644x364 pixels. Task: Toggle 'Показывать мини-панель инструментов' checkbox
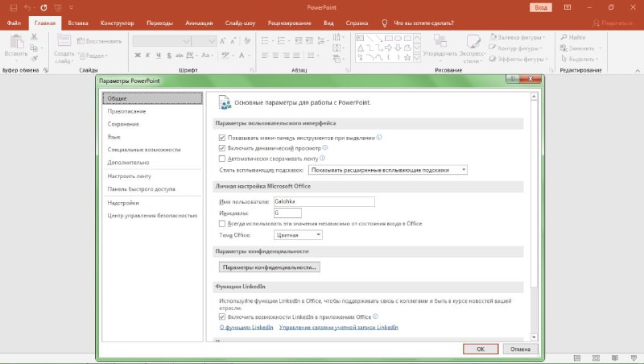(x=222, y=138)
